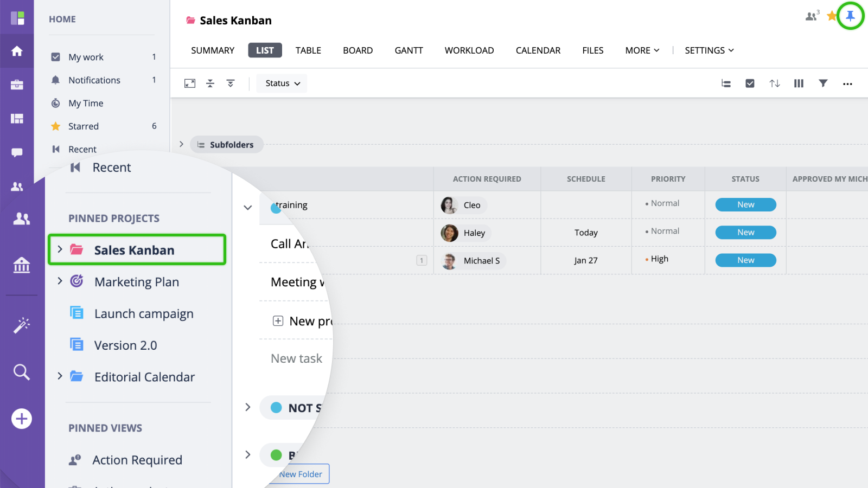Open the Status grouping dropdown

coord(282,84)
